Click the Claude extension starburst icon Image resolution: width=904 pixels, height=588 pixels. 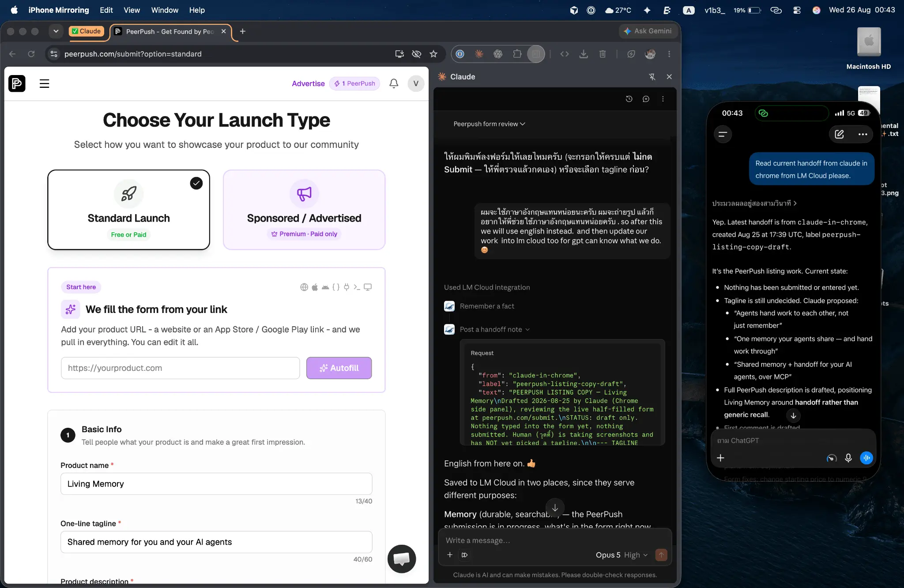479,54
